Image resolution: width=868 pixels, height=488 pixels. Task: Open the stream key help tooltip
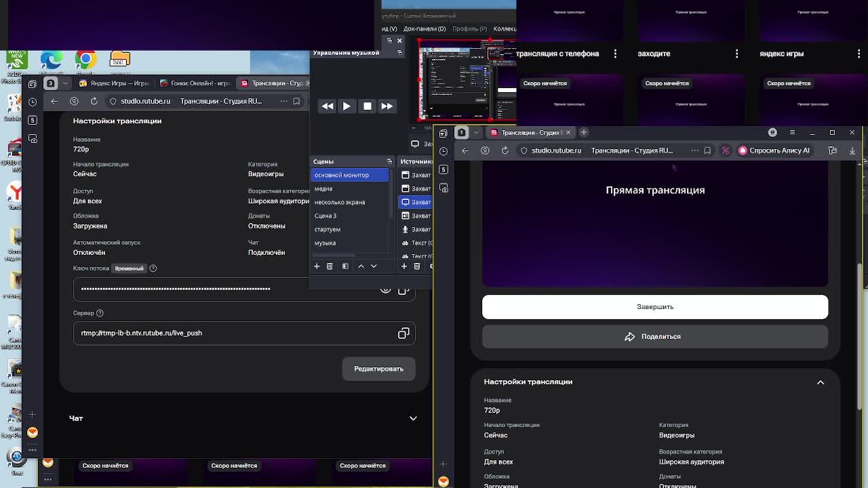[153, 268]
